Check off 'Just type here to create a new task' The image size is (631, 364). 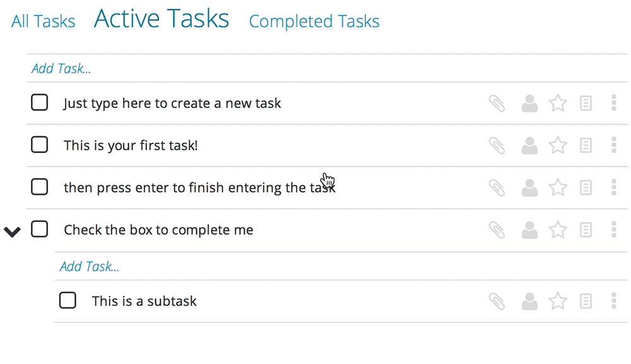tap(39, 103)
